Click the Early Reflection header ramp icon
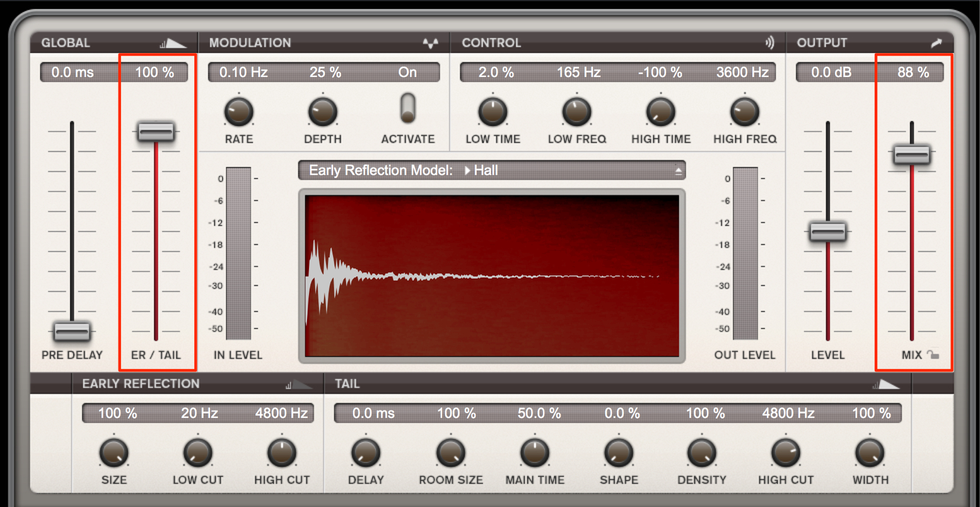 [x=298, y=384]
